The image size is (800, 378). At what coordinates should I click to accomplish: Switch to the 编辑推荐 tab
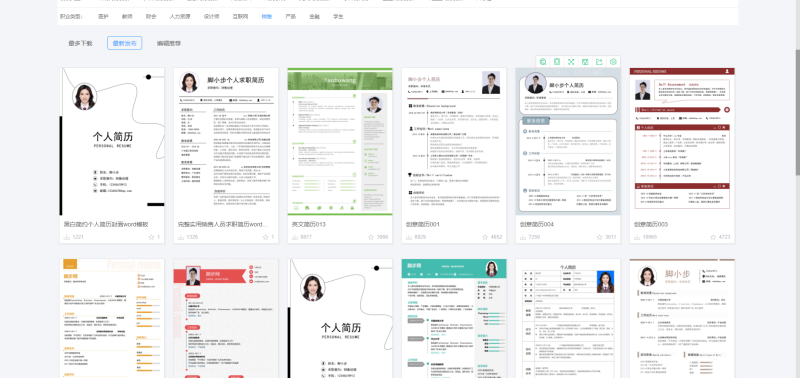tap(169, 43)
